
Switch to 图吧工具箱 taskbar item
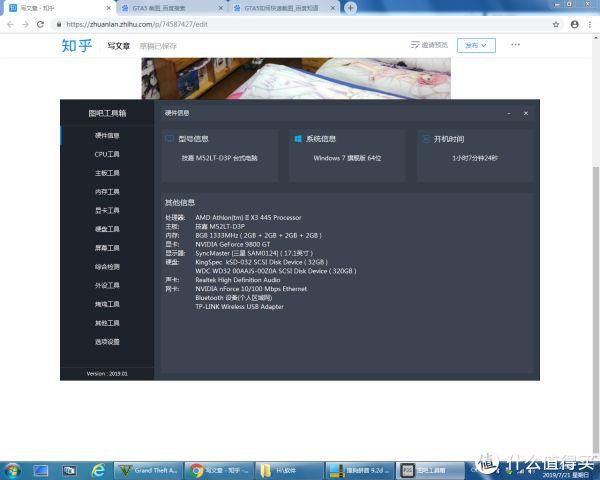tap(430, 470)
